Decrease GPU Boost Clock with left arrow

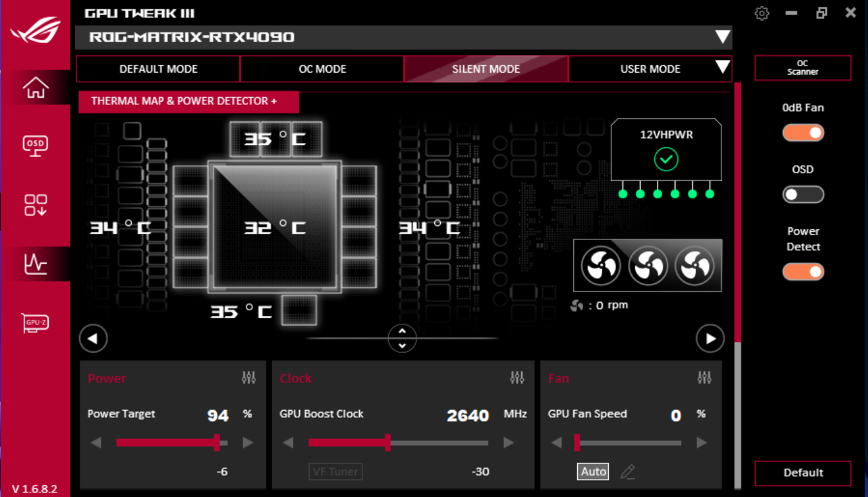click(x=288, y=443)
